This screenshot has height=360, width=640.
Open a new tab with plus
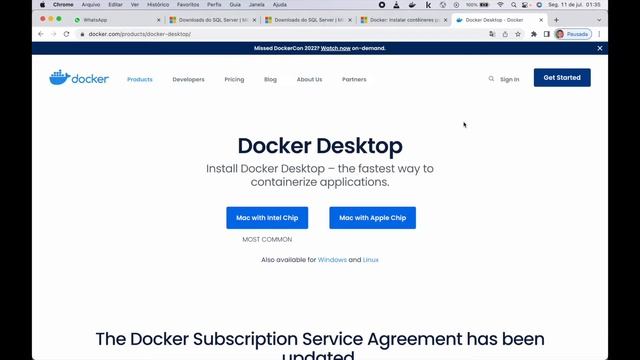[556, 20]
